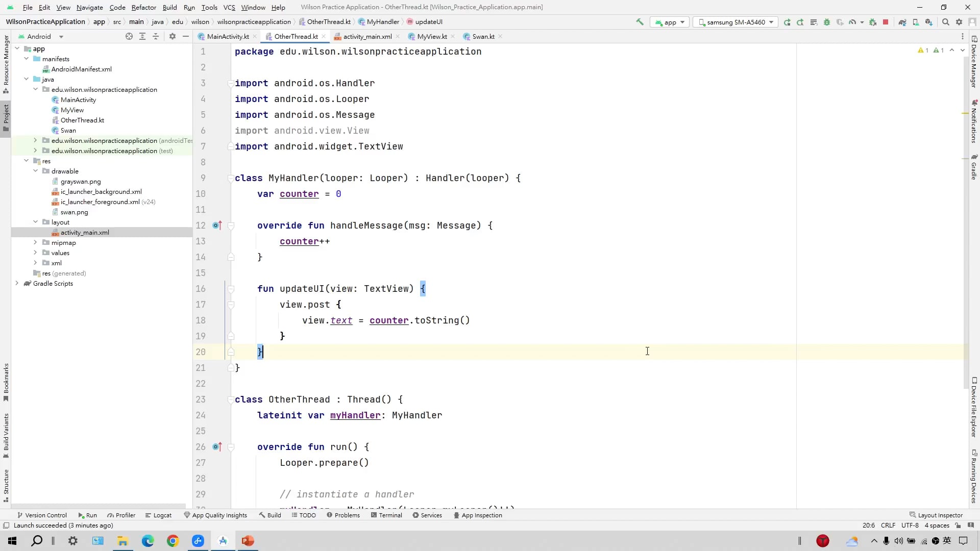Open Search Everywhere with the magnifier icon

[945, 22]
